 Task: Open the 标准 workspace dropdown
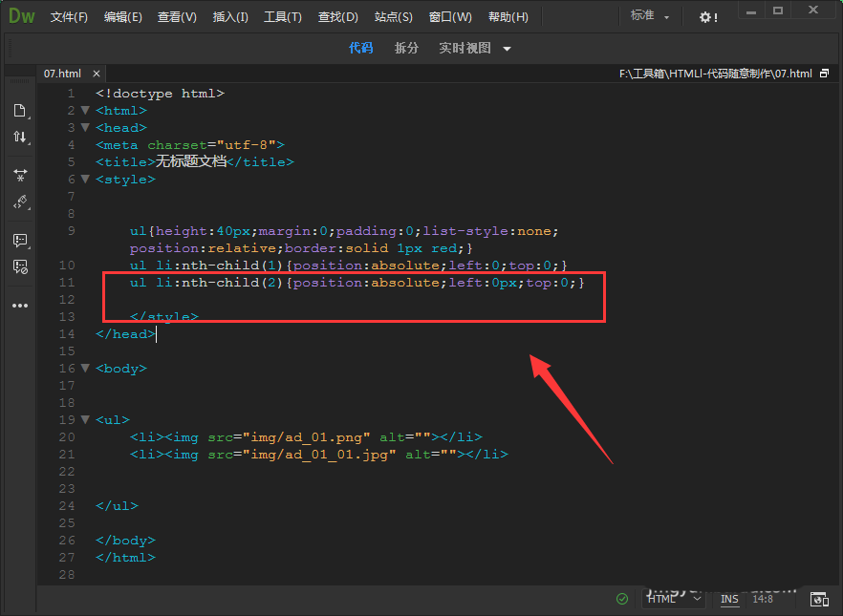[650, 17]
